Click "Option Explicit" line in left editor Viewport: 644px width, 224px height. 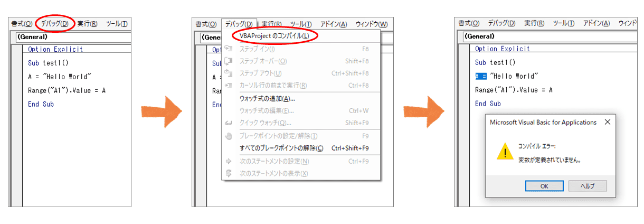(x=55, y=49)
